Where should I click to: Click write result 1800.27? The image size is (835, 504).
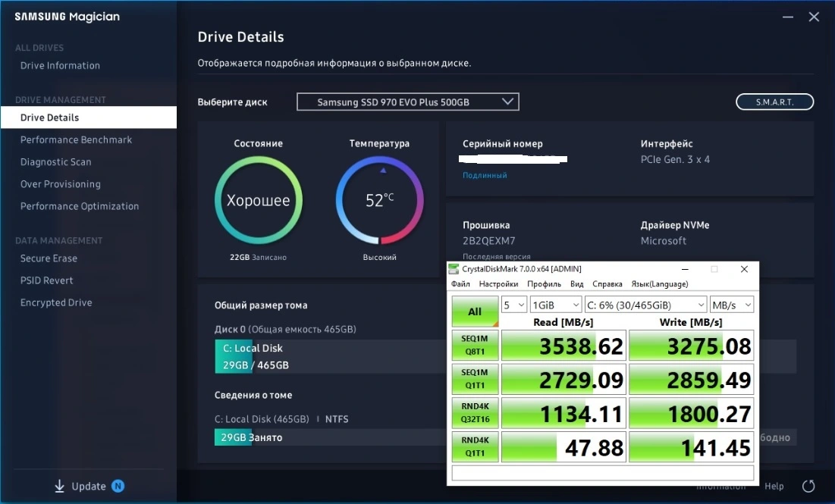point(691,414)
